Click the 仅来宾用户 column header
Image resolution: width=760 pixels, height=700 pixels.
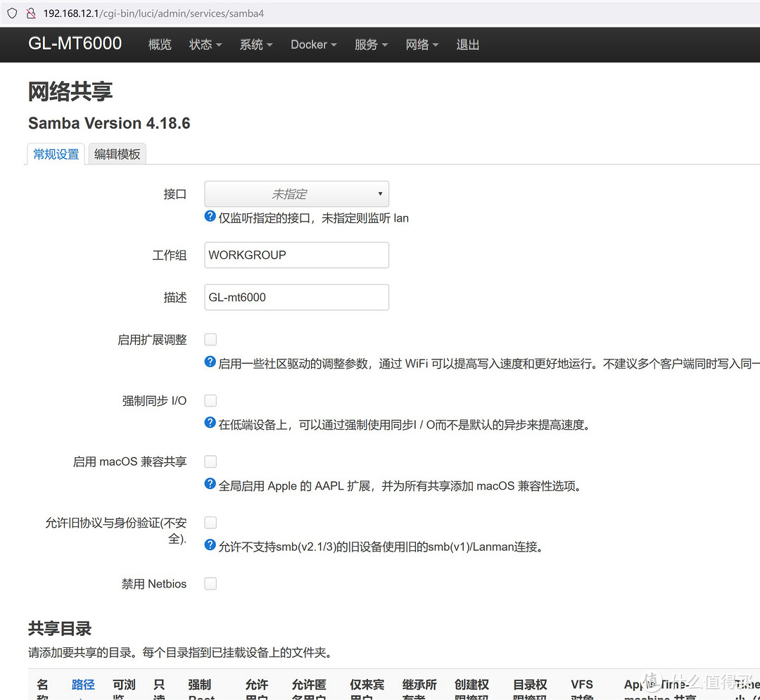[367, 689]
